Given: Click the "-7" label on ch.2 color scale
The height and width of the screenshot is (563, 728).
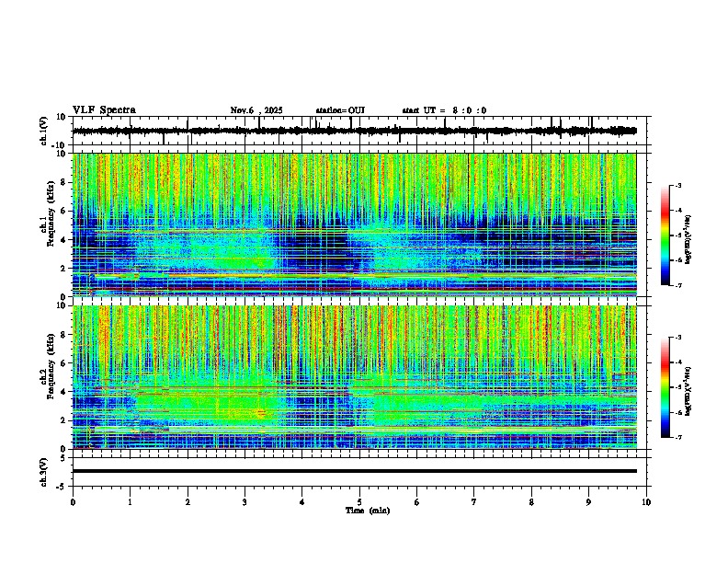Looking at the screenshot, I should coord(677,437).
